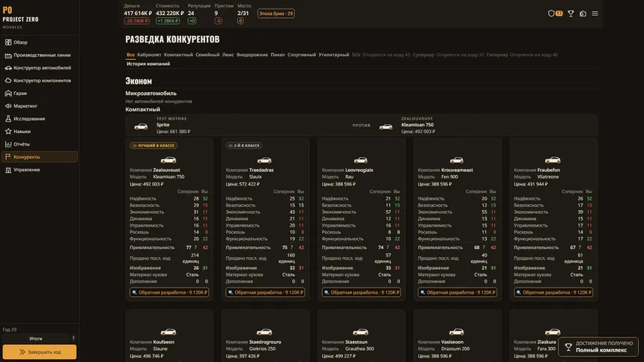The width and height of the screenshot is (644, 362).
Task: Click the Гараж garage icon
Action: [x=8, y=93]
